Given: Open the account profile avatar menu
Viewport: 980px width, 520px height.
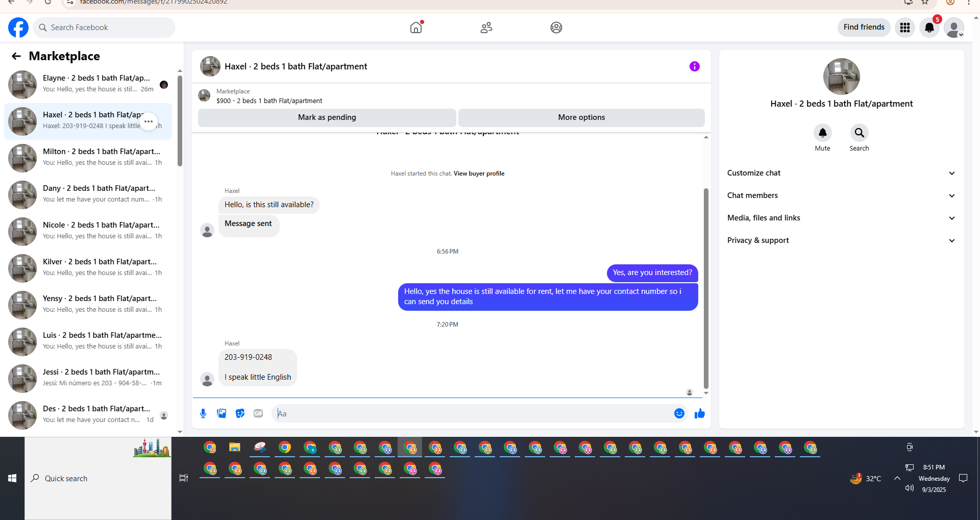Looking at the screenshot, I should 954,28.
